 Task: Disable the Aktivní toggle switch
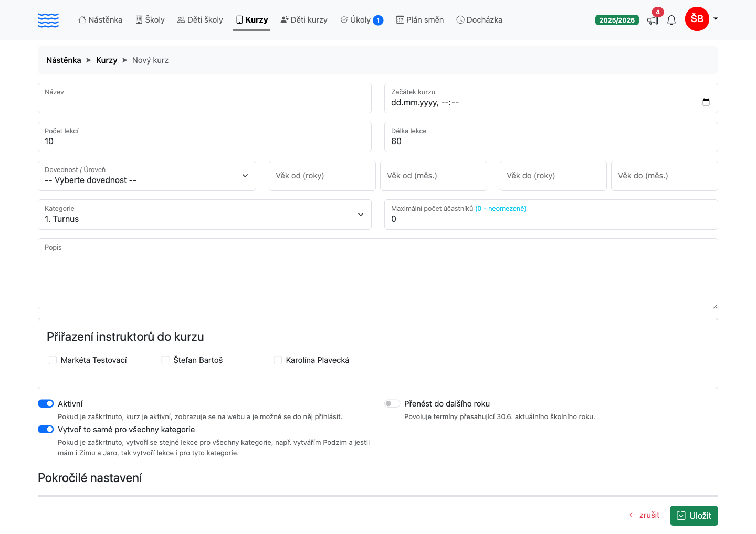(x=46, y=403)
